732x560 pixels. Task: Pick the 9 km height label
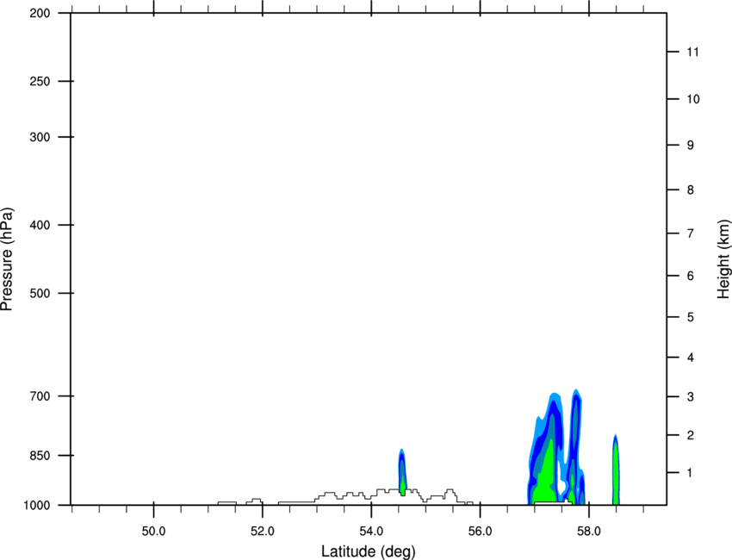pos(691,146)
